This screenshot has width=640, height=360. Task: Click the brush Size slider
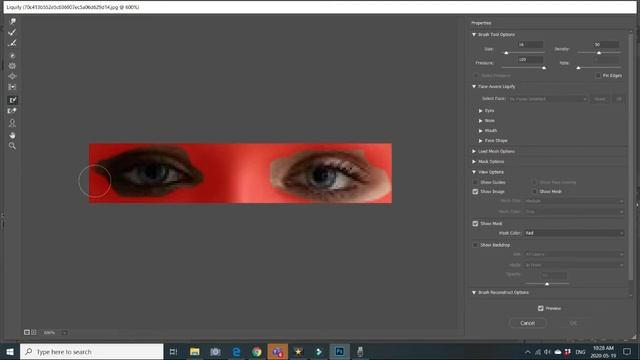523,53
